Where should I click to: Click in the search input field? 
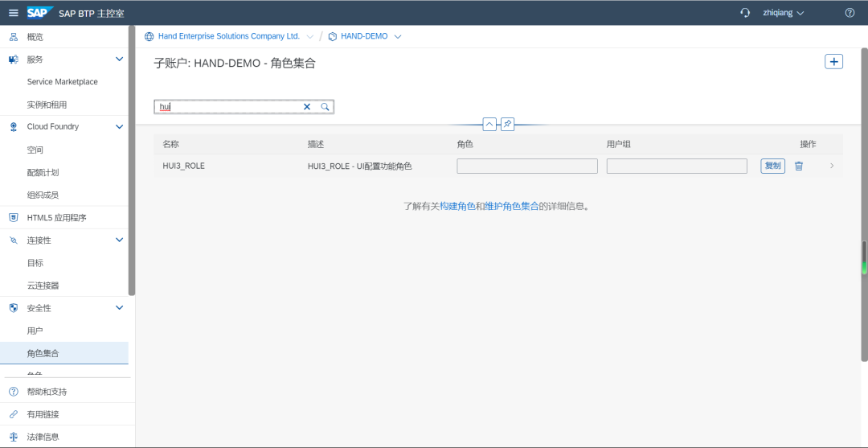pyautogui.click(x=228, y=107)
